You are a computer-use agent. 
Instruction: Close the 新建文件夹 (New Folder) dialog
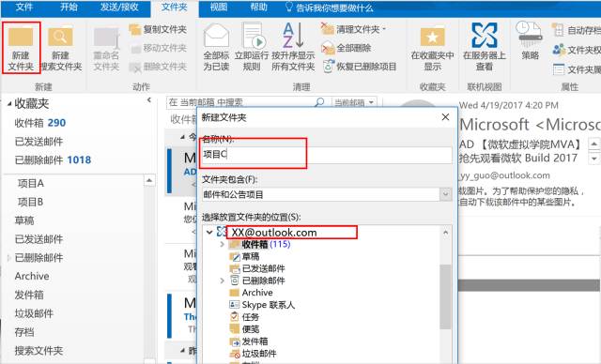coord(445,117)
